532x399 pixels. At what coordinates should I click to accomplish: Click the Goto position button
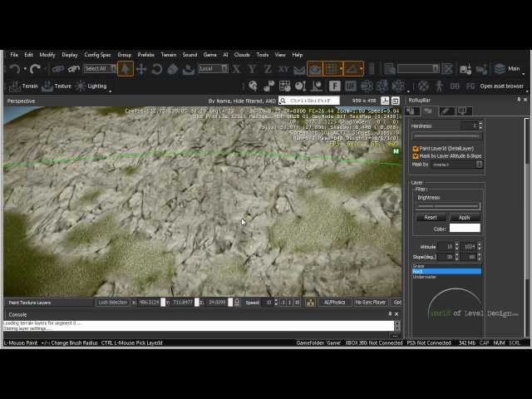(x=397, y=303)
